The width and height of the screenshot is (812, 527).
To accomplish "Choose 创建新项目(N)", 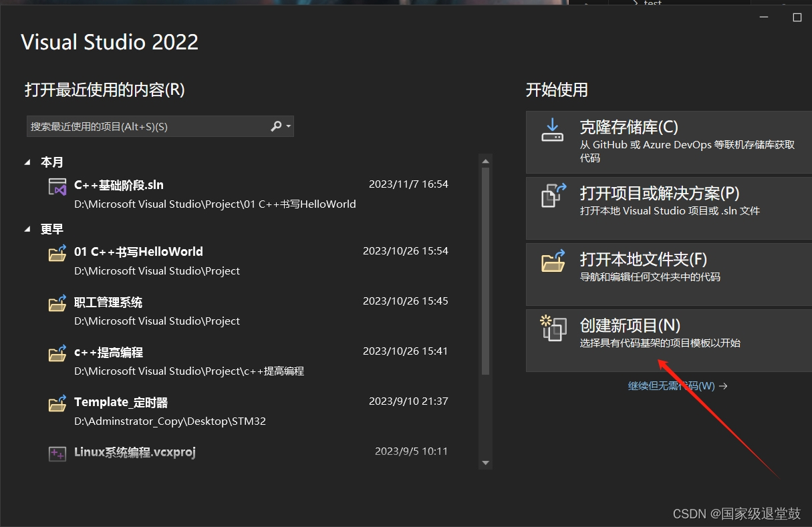I will tap(668, 340).
